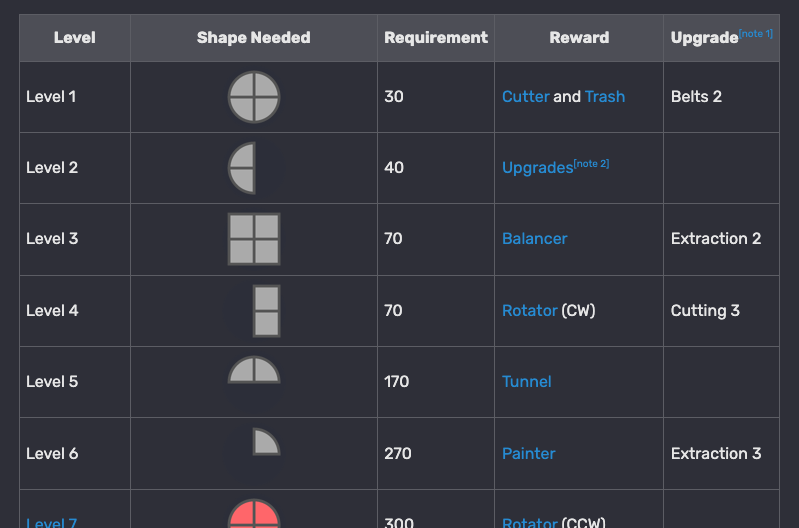
Task: Click the Level 5 top half circle shape
Action: 254,372
